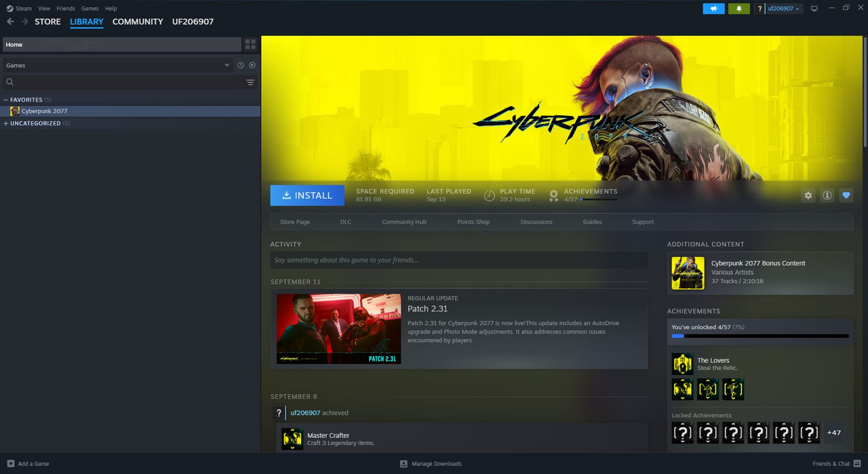The image size is (868, 474).
Task: Click the Manage Downloads icon
Action: pos(403,464)
